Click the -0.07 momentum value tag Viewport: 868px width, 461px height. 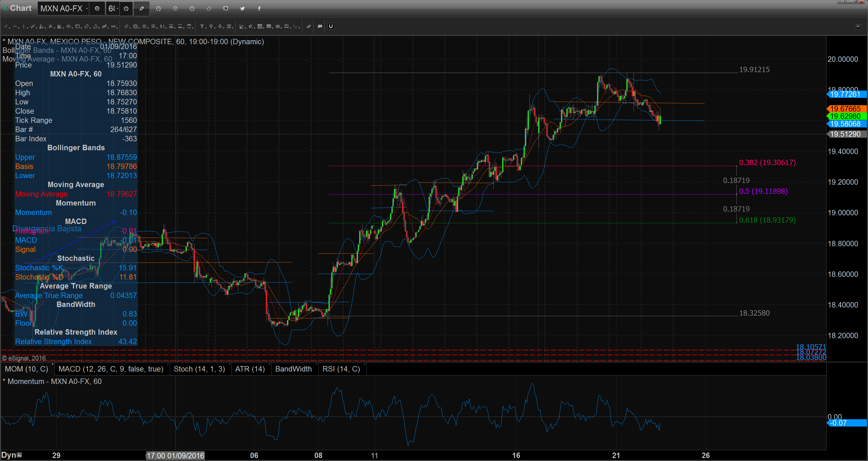click(847, 423)
